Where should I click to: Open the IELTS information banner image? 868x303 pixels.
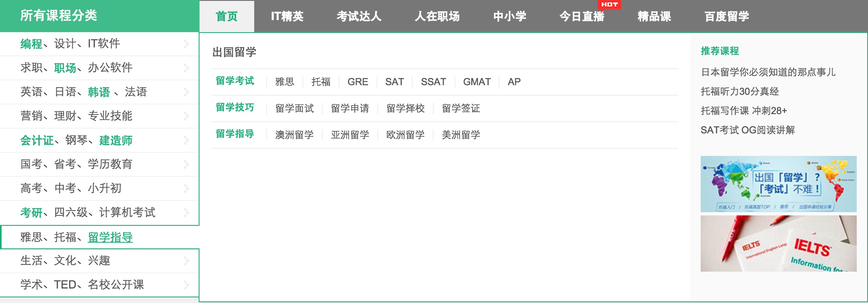tap(778, 244)
